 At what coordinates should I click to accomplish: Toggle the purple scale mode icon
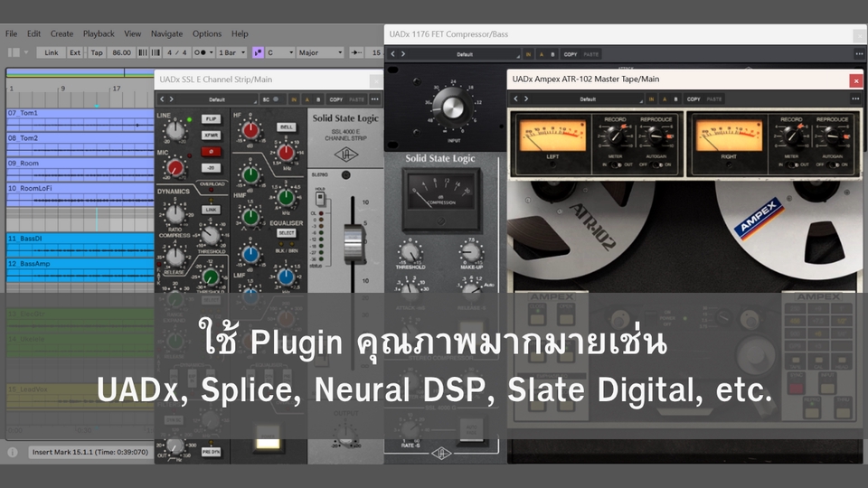pos(258,52)
